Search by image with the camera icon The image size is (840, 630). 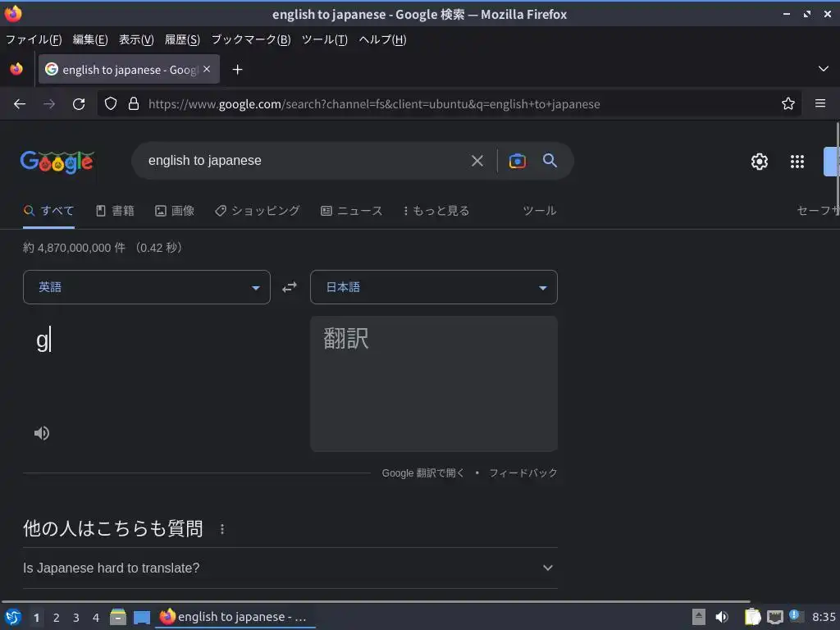pos(518,161)
